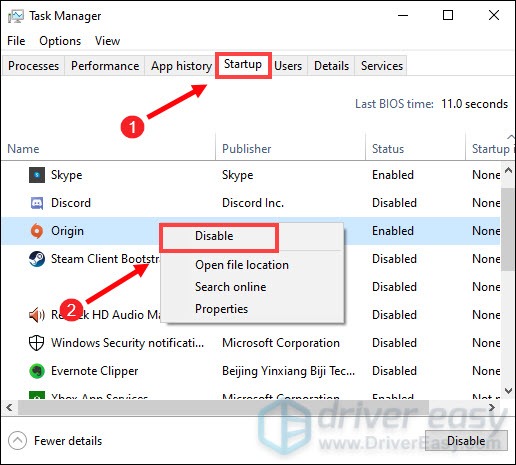This screenshot has width=516, height=465.
Task: Open the File menu
Action: tap(16, 41)
